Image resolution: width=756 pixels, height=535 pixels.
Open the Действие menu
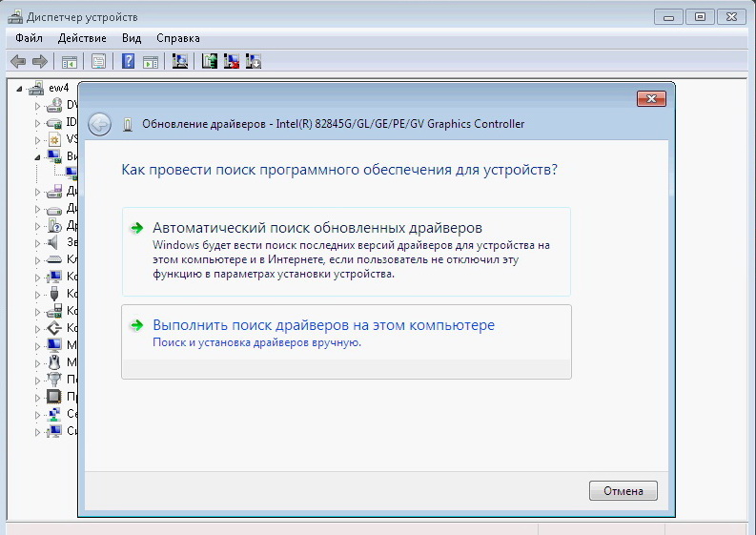click(x=82, y=38)
